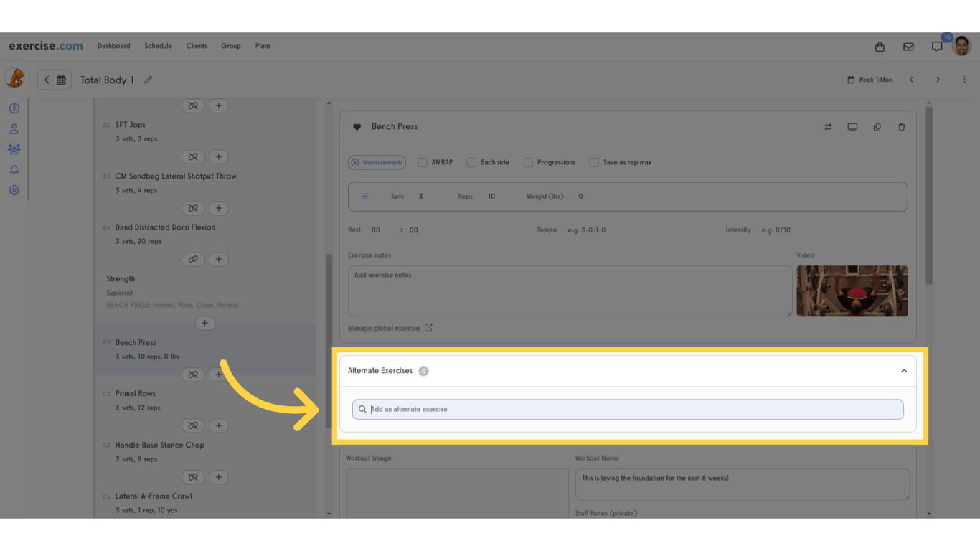Open the Plans menu

pyautogui.click(x=263, y=46)
